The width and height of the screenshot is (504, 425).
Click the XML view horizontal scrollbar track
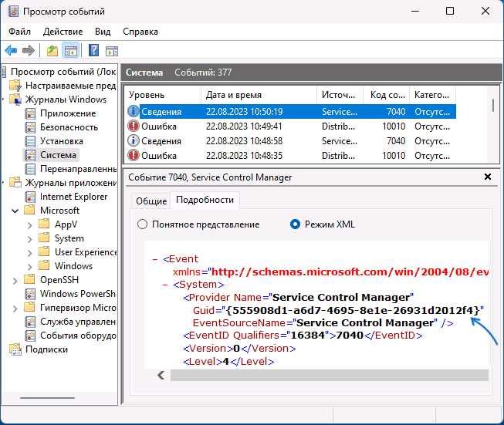coord(329,375)
